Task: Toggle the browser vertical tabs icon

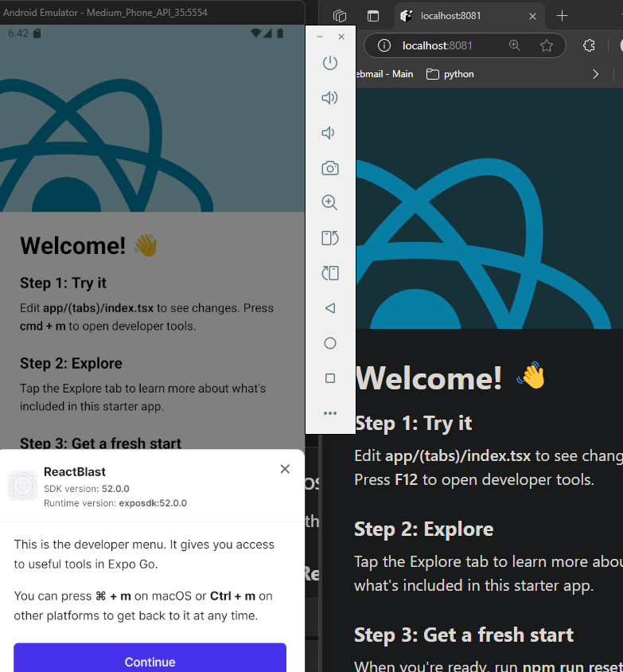Action: click(x=373, y=16)
